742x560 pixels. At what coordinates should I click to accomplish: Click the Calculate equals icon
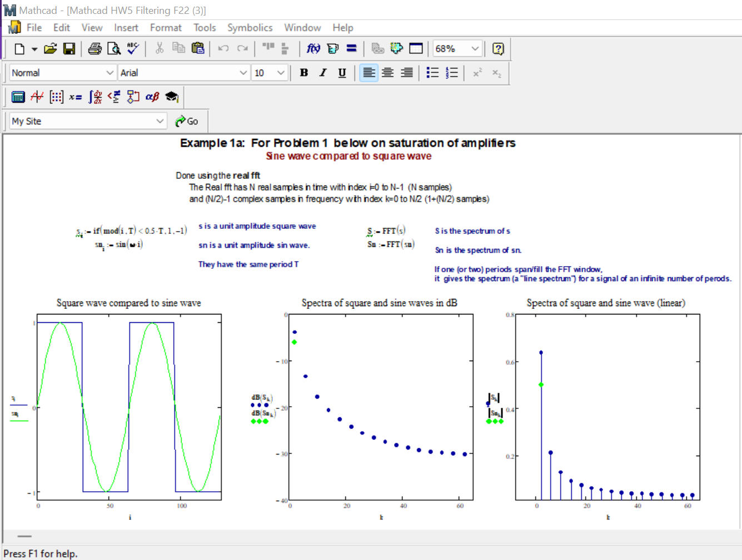(351, 49)
